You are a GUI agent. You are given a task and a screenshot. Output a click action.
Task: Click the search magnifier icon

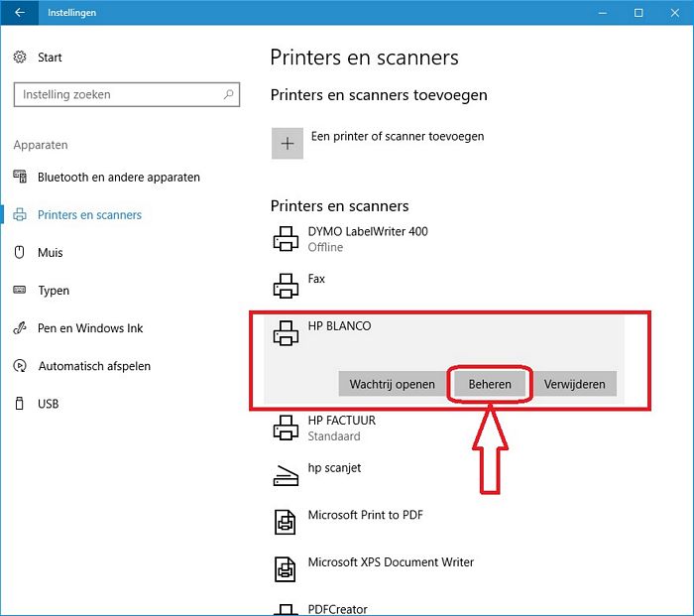click(228, 94)
